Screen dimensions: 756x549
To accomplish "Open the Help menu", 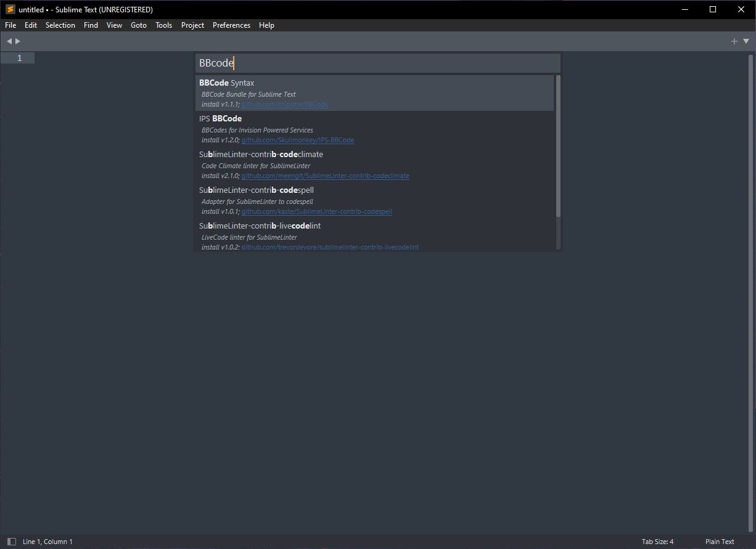I will [266, 25].
